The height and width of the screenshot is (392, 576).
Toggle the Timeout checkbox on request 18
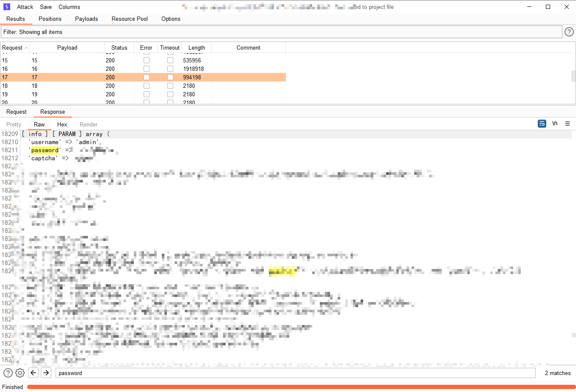click(170, 85)
